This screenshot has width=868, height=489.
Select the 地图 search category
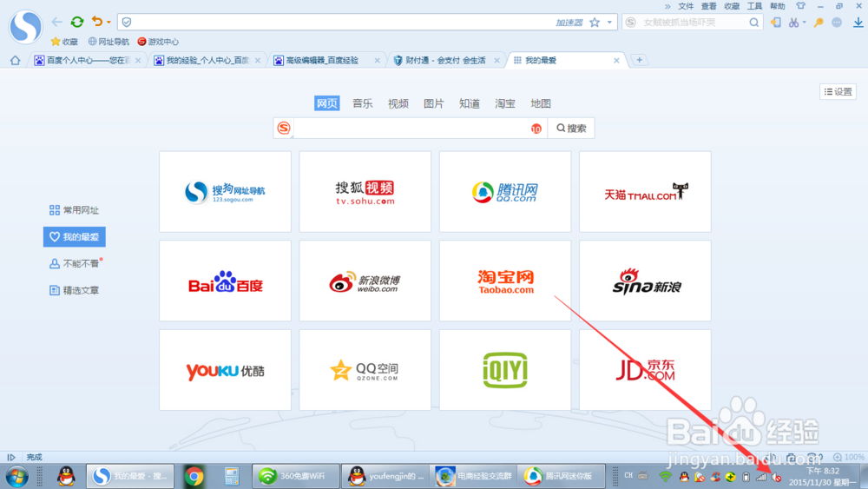point(540,103)
